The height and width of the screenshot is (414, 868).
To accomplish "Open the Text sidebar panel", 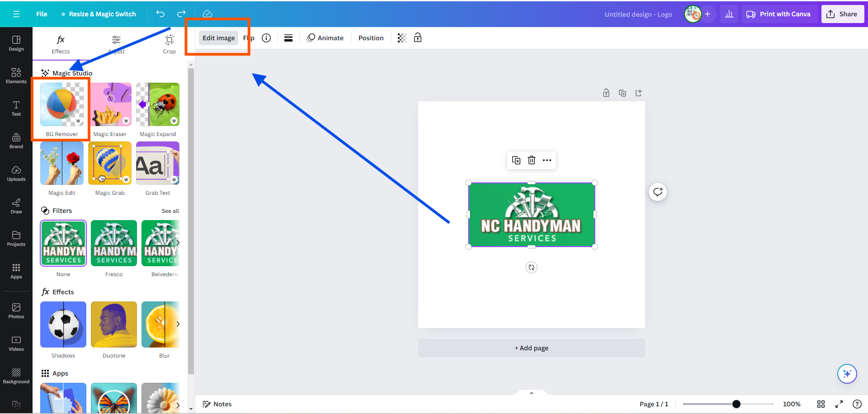I will click(x=16, y=108).
